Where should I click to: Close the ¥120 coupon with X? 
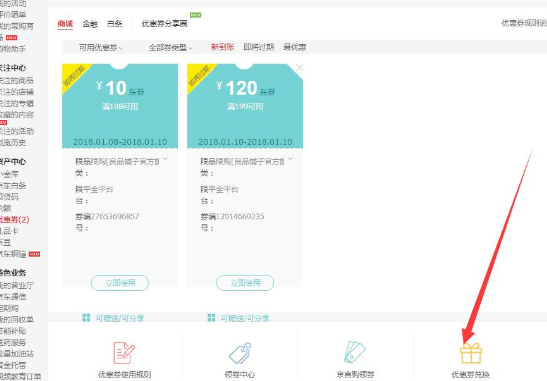click(299, 68)
